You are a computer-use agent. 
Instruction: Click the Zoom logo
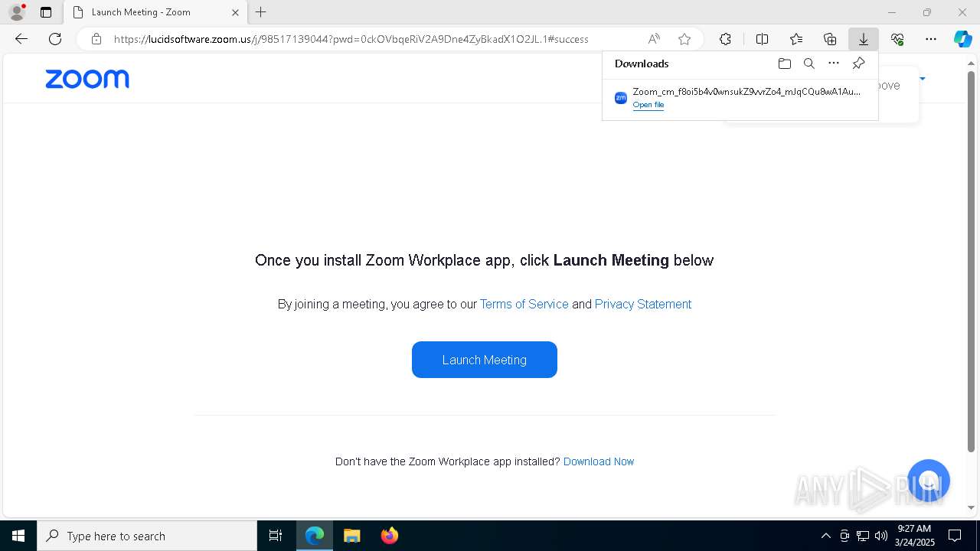click(x=87, y=79)
